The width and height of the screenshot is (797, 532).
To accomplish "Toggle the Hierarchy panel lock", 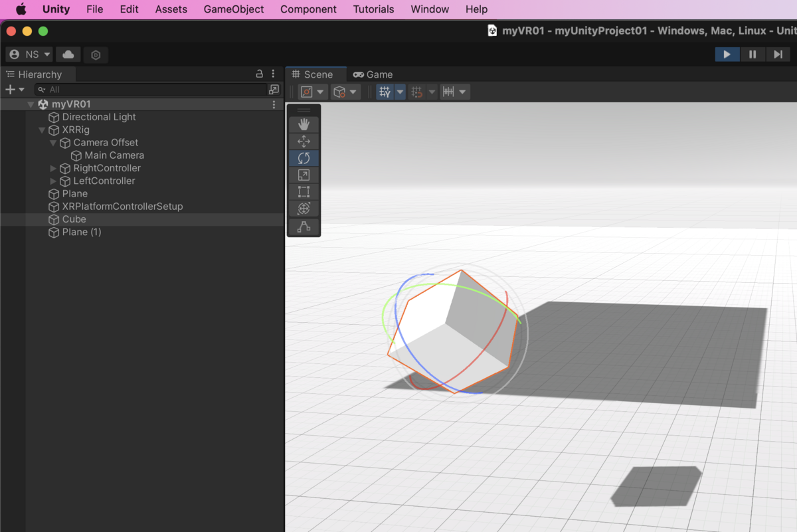I will click(260, 74).
